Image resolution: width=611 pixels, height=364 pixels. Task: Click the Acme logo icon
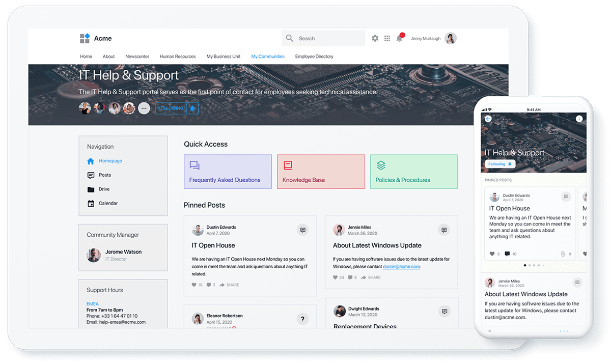tap(85, 38)
